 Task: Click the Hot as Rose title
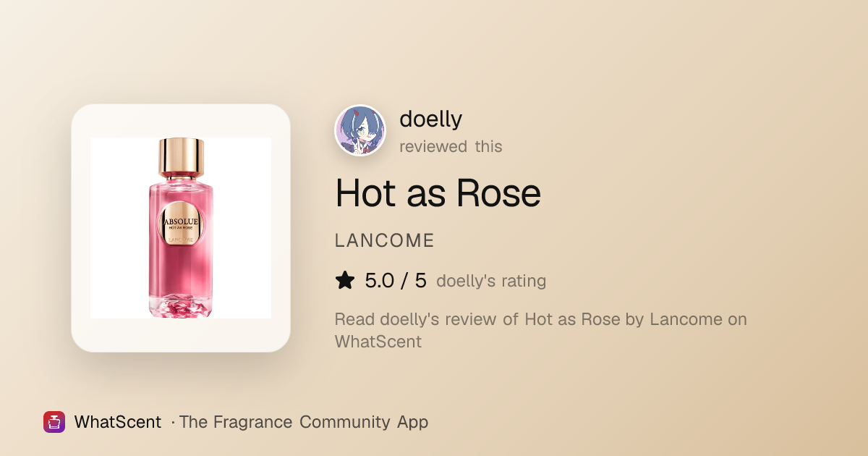[438, 193]
